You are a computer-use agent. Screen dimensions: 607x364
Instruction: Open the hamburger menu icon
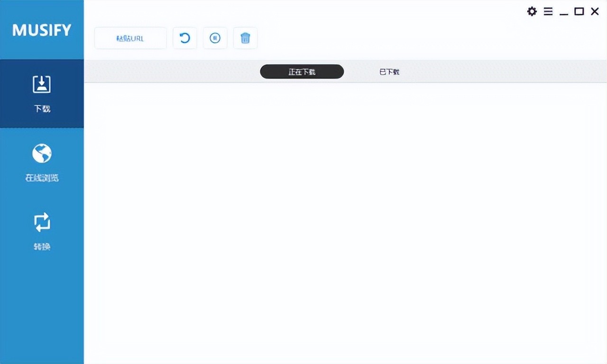coord(548,11)
